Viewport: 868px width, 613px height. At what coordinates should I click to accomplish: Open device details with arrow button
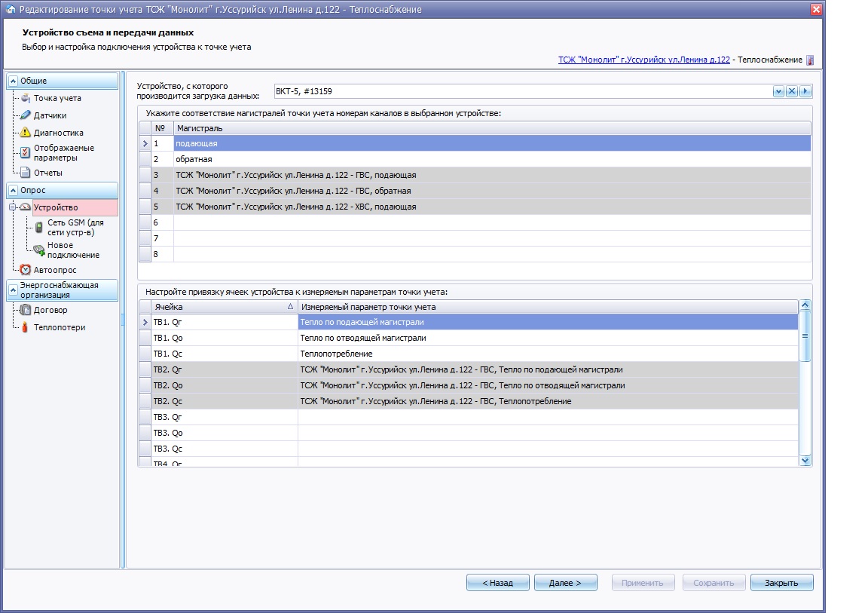tap(805, 90)
